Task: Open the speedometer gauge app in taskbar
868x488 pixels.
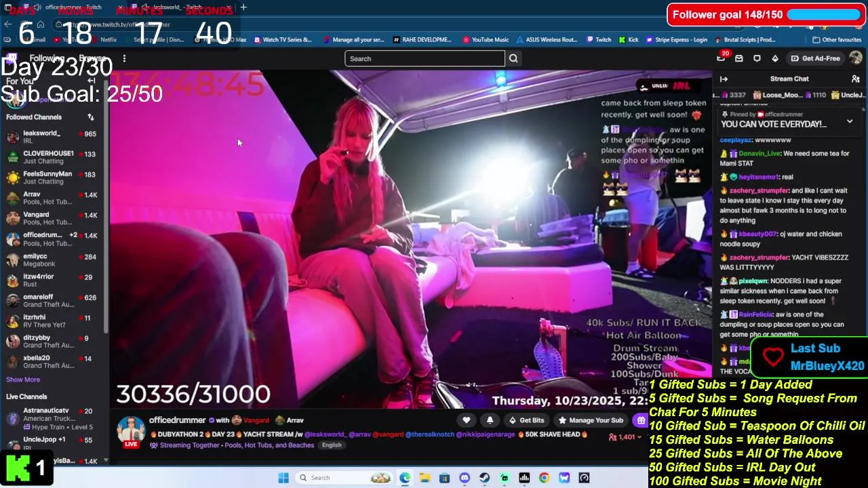Action: pos(585,478)
